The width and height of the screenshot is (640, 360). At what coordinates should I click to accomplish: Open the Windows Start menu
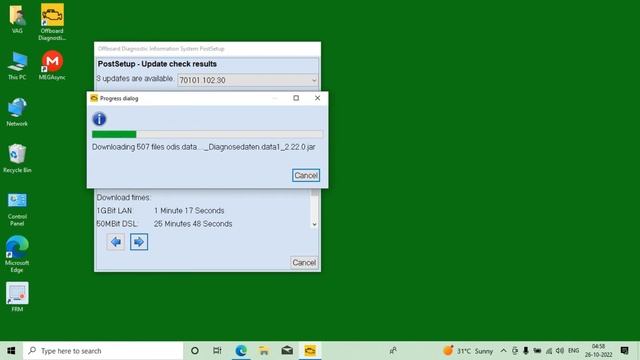tap(11, 351)
